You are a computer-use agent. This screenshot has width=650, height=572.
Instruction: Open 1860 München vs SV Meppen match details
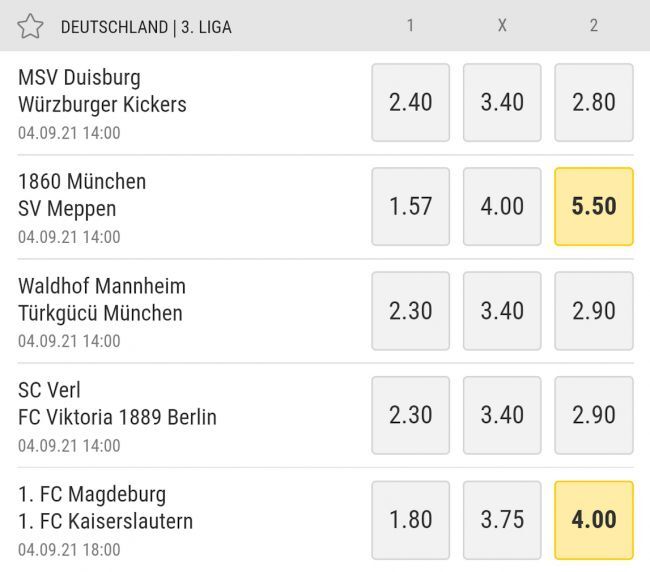[82, 195]
